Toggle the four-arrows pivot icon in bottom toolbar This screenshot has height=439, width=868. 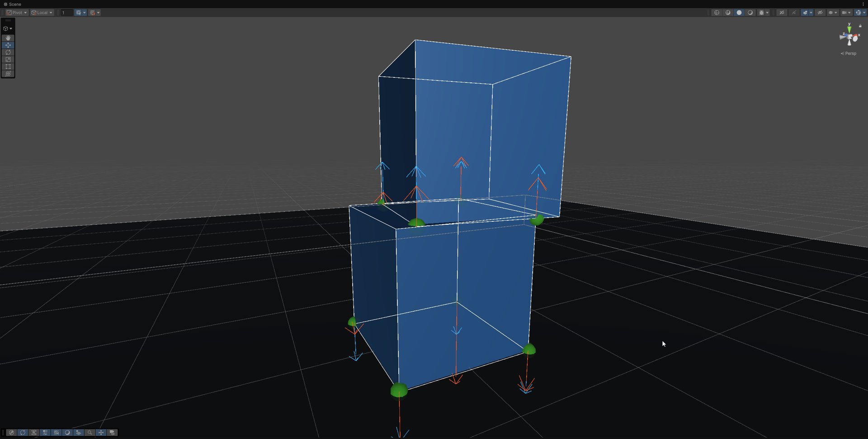click(x=101, y=433)
